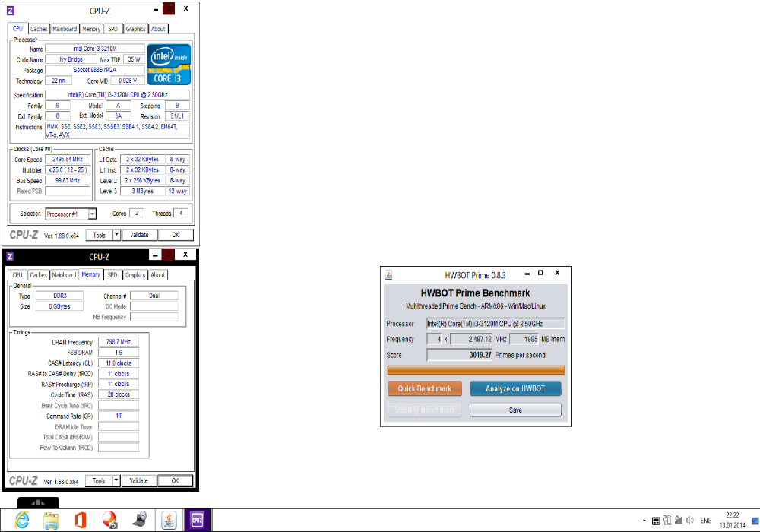The width and height of the screenshot is (760, 532).
Task: Switch to Mainboard tab in top CPU-Z window
Action: [65, 29]
